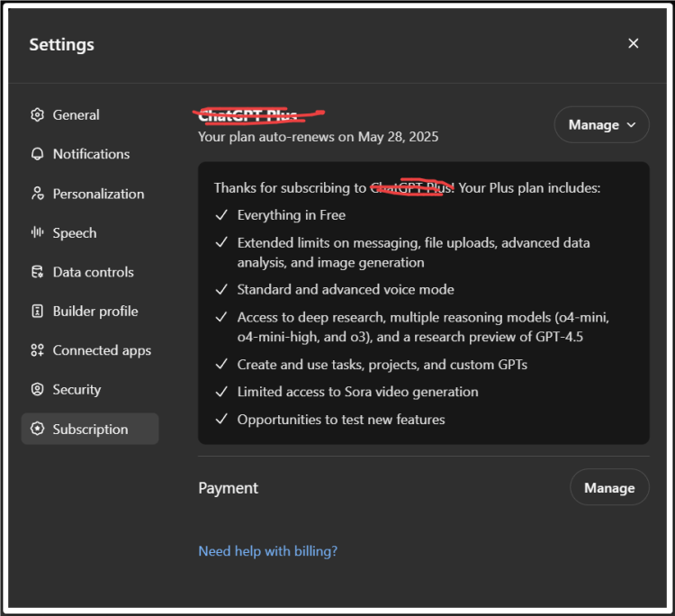Click the Payment heading
The height and width of the screenshot is (616, 675).
pos(229,488)
